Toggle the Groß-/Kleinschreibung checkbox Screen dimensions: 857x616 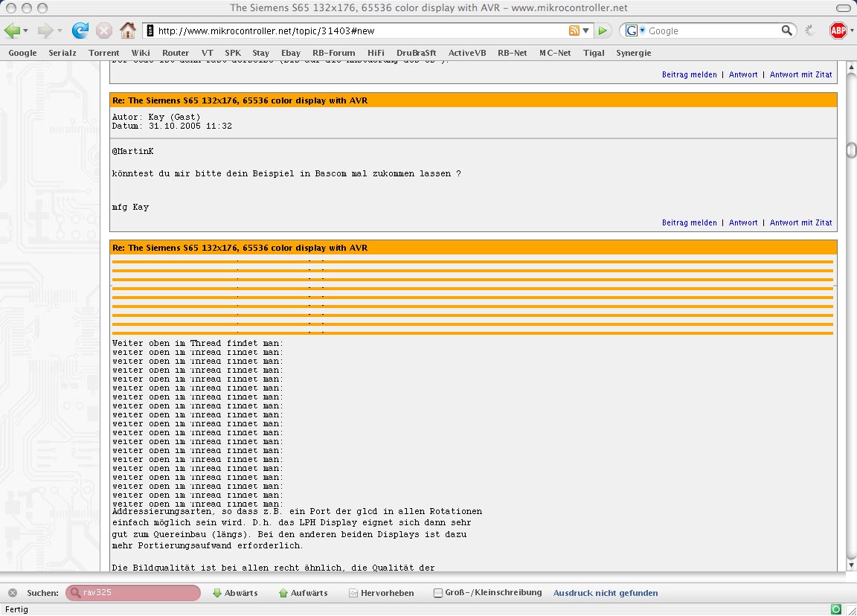(437, 593)
